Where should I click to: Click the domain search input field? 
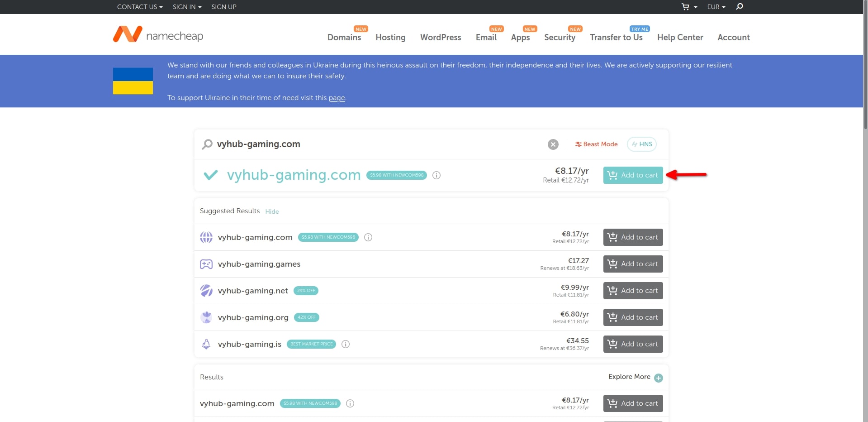(375, 144)
